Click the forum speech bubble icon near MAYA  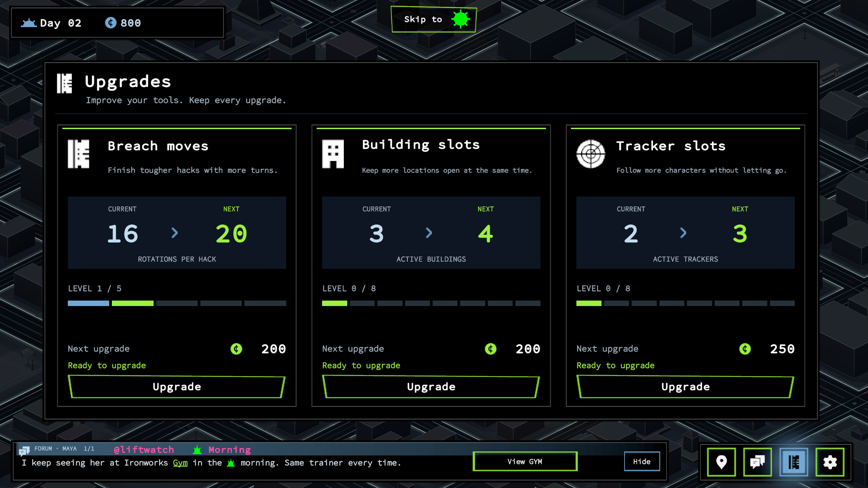pos(24,450)
